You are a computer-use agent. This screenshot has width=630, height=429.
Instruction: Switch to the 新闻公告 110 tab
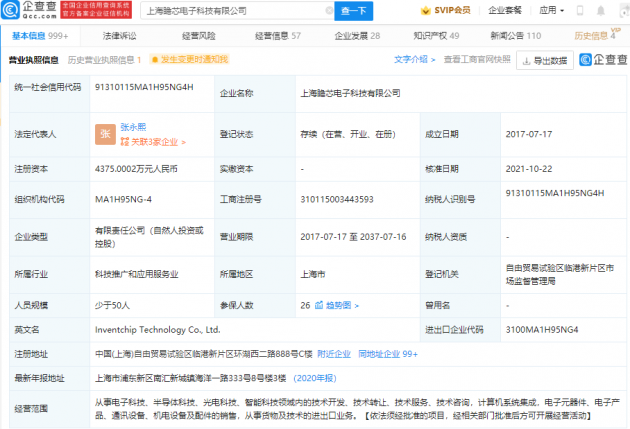515,36
